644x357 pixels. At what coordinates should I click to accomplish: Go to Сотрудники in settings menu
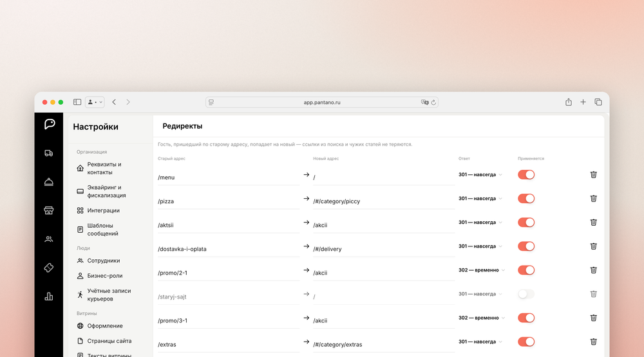point(103,261)
